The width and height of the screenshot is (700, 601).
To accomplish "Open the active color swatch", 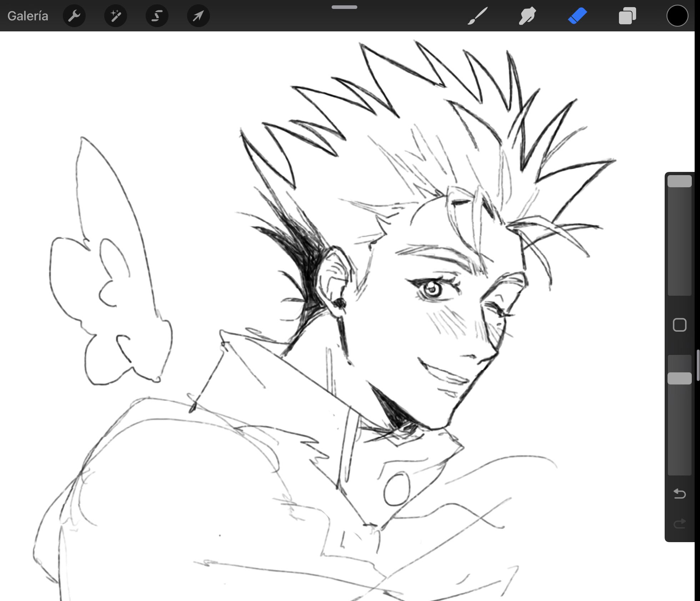I will click(x=677, y=16).
